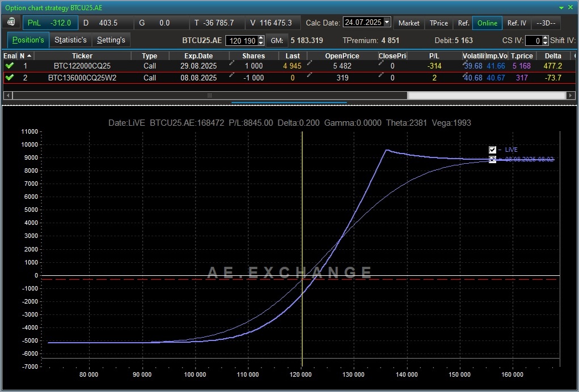The width and height of the screenshot is (579, 392).
Task: Edit Volatility pencil icon for BTC122000CQ25
Action: [x=465, y=63]
